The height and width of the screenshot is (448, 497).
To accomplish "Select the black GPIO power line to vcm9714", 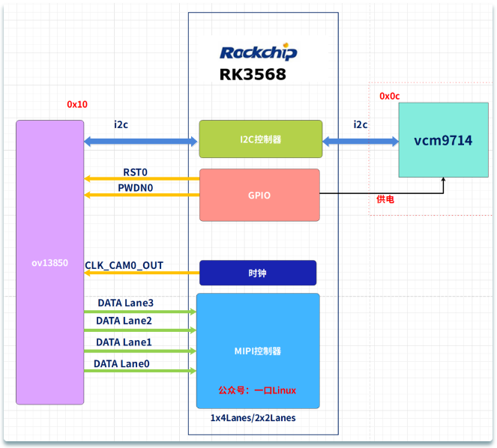I will 382,193.
